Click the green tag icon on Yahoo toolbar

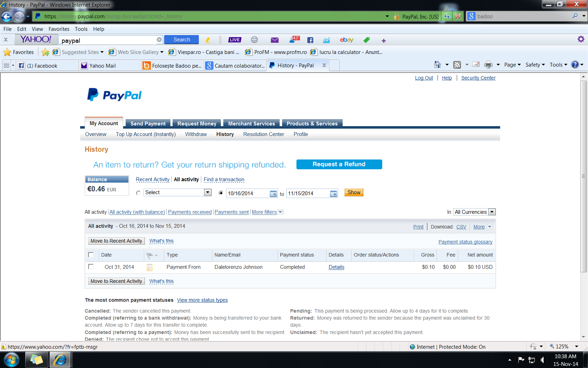tap(366, 40)
